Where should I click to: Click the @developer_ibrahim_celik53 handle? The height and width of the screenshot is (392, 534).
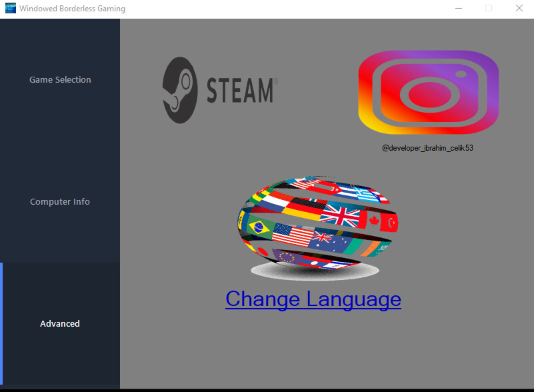tap(429, 147)
